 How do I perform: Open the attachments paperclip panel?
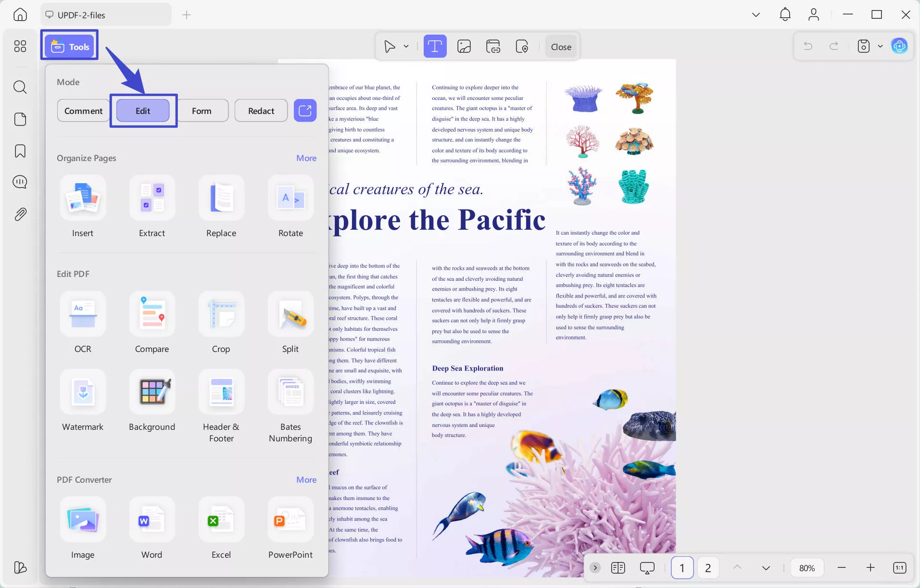pyautogui.click(x=20, y=214)
